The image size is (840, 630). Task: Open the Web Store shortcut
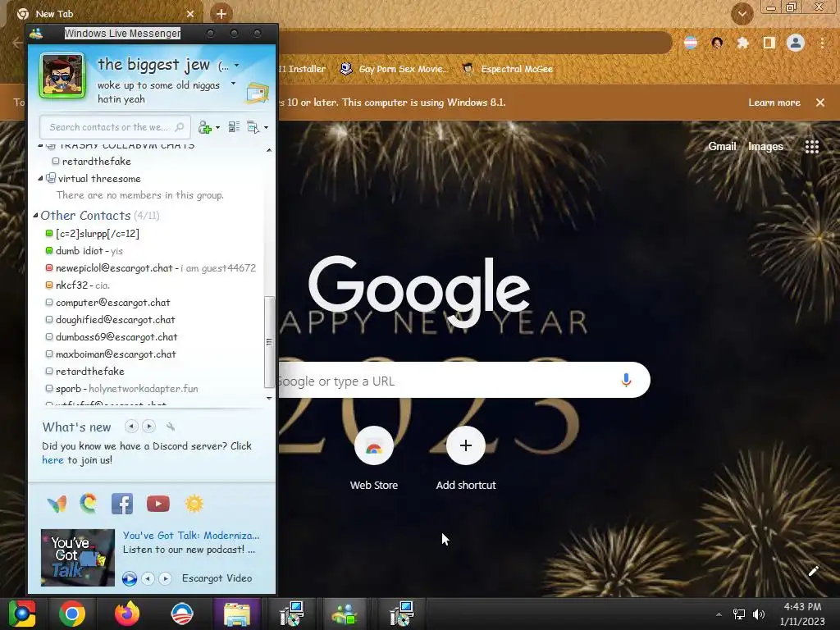[x=374, y=459]
